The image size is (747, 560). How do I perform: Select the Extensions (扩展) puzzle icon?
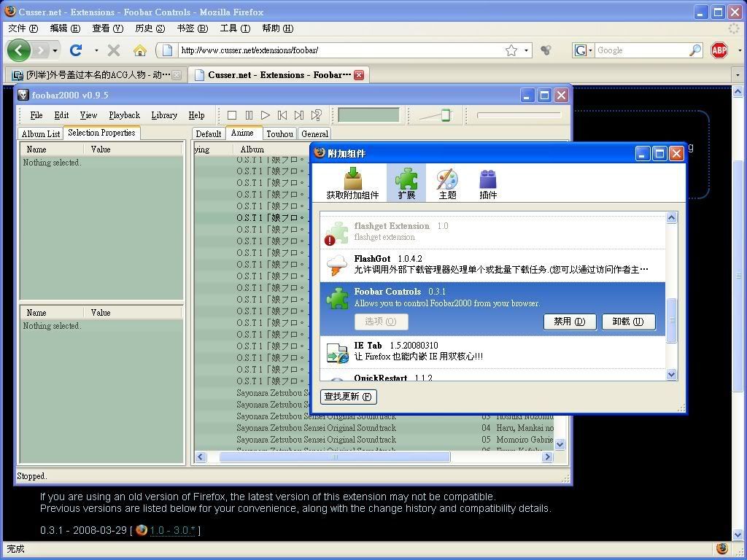point(406,183)
